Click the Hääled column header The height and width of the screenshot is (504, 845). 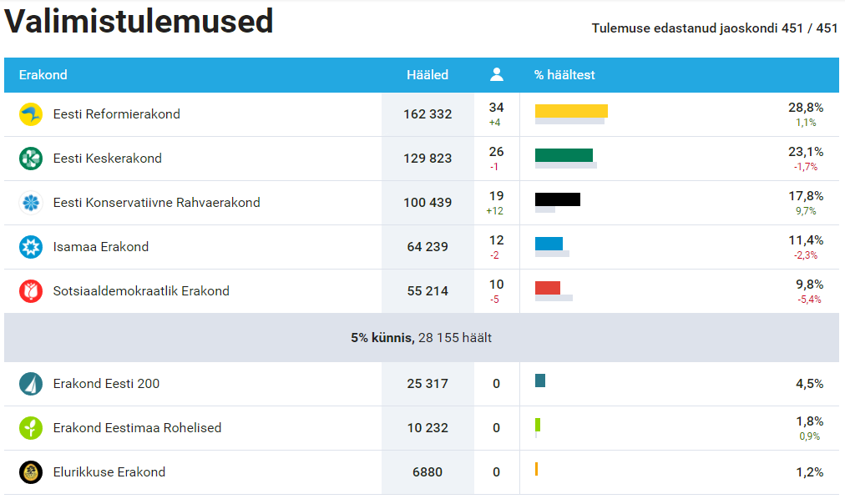point(428,75)
